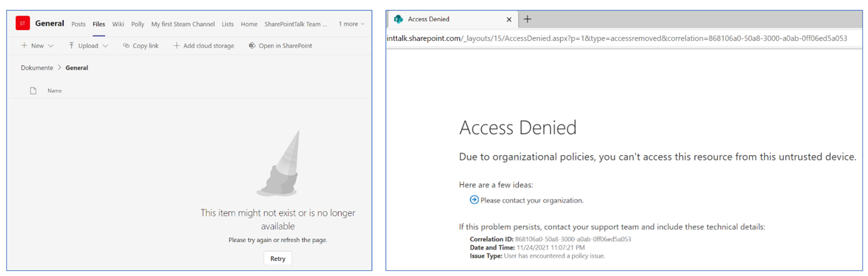This screenshot has height=276, width=868.
Task: Click the plus icon beside Add cloud storage
Action: point(177,46)
